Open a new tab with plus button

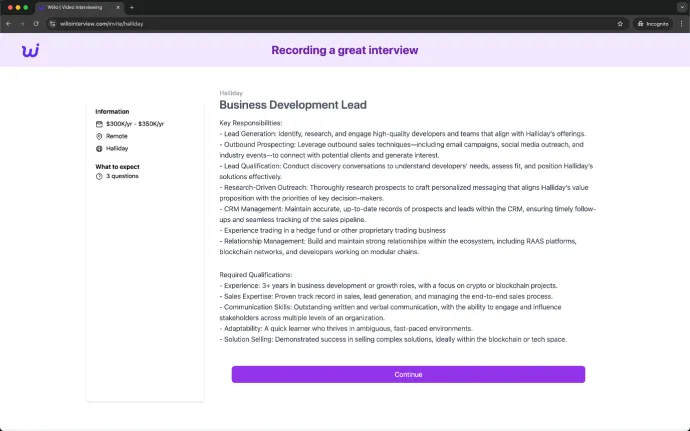click(x=132, y=7)
